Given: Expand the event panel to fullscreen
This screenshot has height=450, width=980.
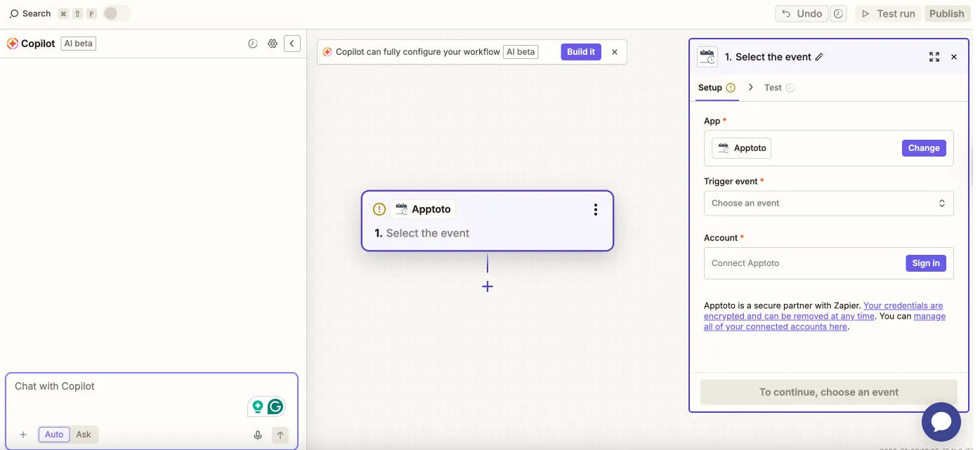Looking at the screenshot, I should click(x=934, y=56).
